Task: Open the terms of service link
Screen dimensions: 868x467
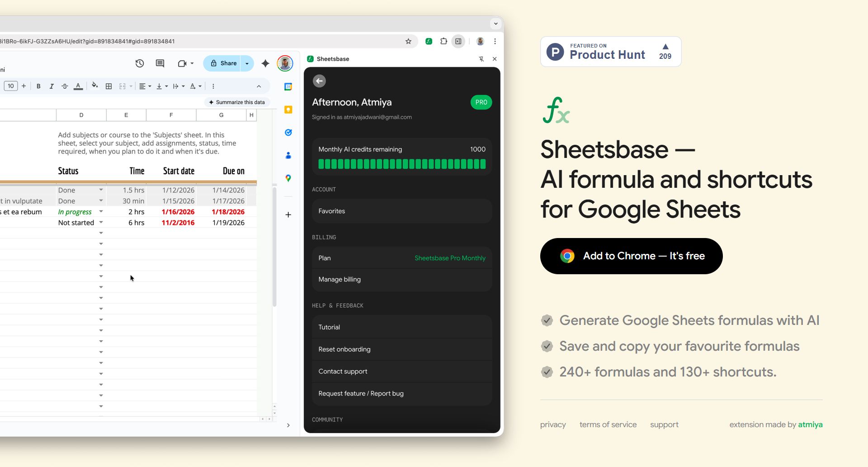Action: coord(608,424)
